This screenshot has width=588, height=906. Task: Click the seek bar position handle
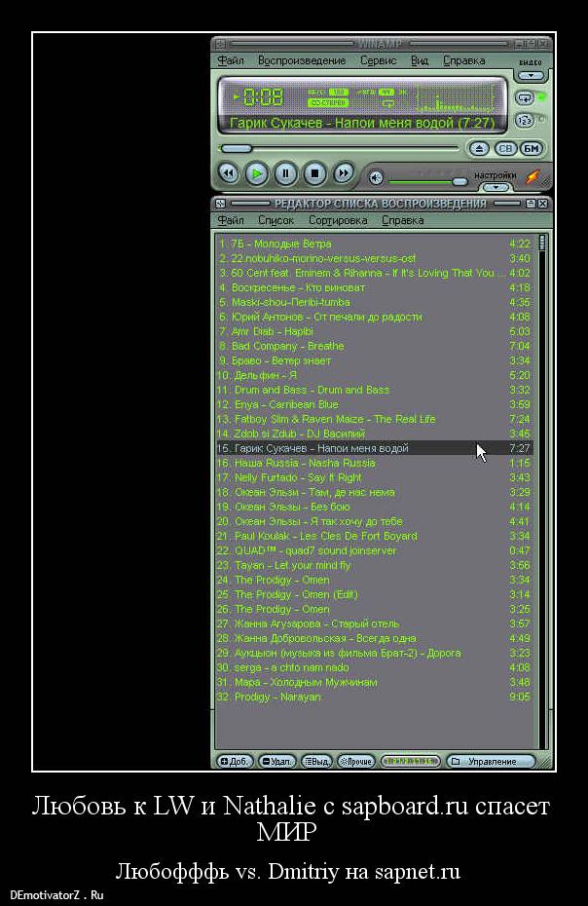pos(237,148)
